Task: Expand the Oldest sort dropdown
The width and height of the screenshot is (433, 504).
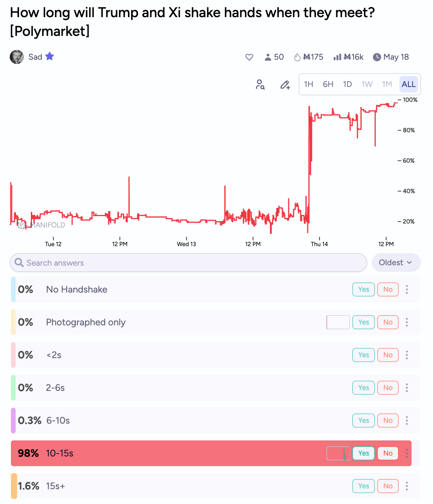Action: (x=396, y=263)
